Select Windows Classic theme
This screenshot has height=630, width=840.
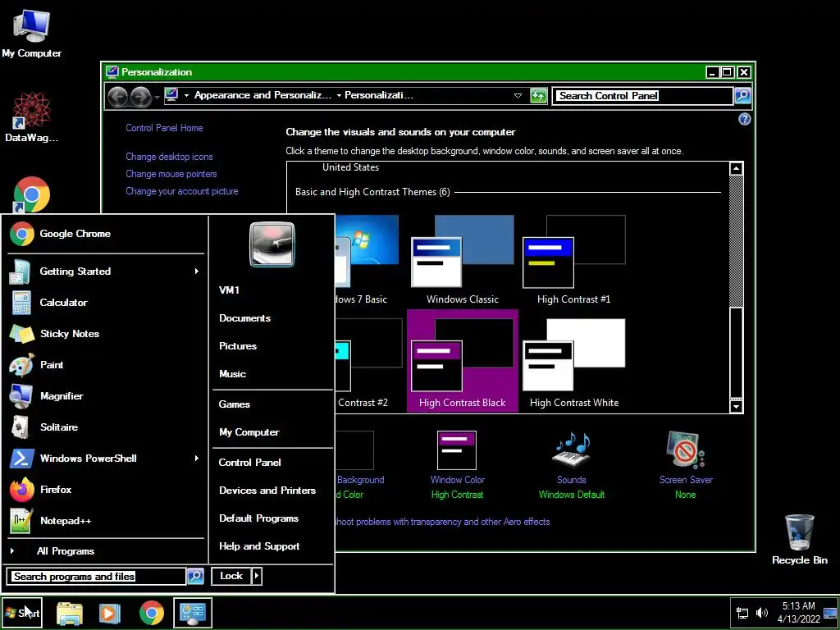click(463, 260)
